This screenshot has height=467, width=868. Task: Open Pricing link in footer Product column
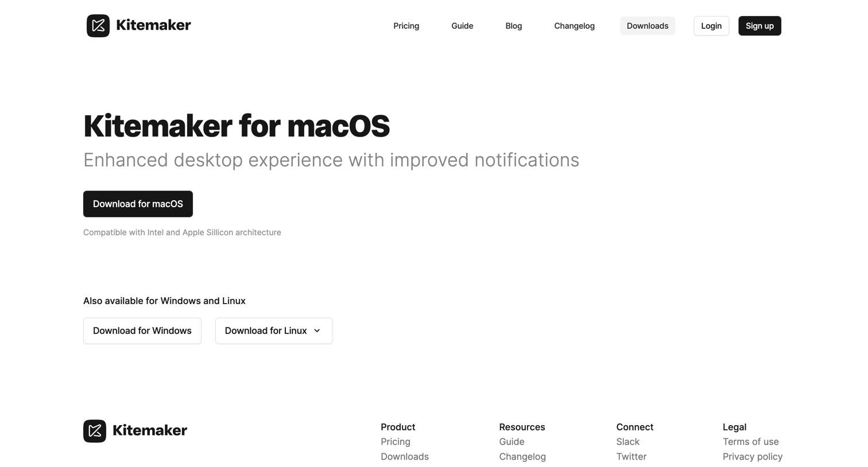pos(396,442)
